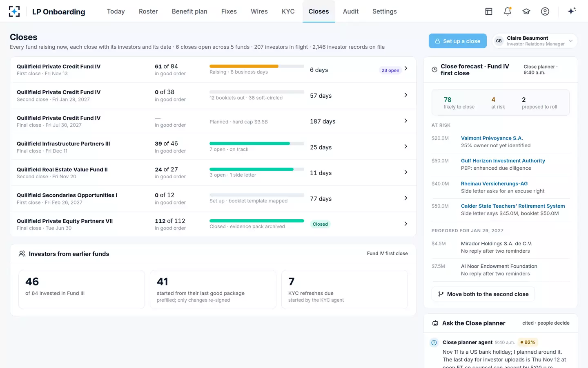Select the Closes tab
Image resolution: width=588 pixels, height=368 pixels.
(x=318, y=11)
